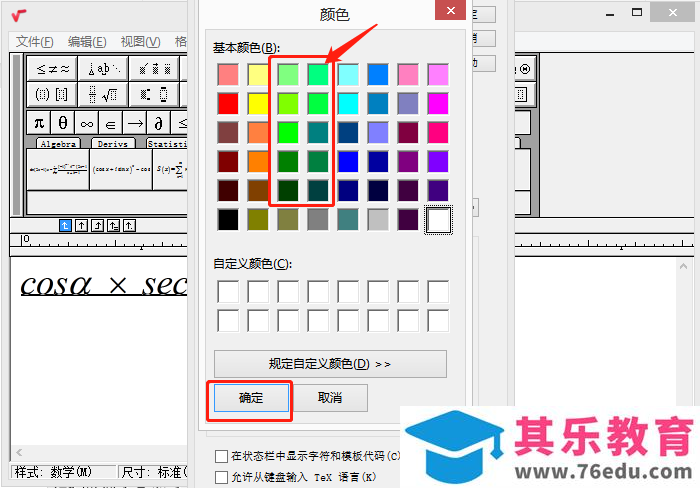Select the first custom color slot in top row
The image size is (700, 488).
pos(228,292)
